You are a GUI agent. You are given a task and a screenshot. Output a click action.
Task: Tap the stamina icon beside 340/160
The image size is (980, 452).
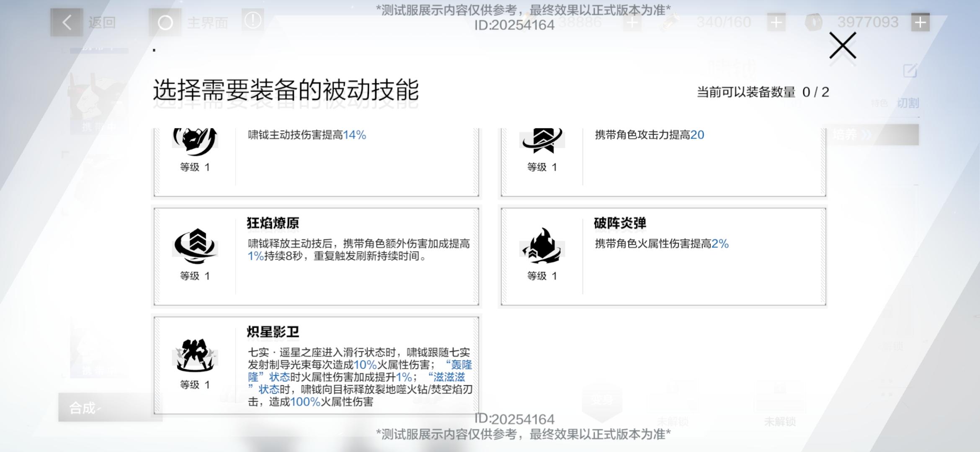point(669,22)
